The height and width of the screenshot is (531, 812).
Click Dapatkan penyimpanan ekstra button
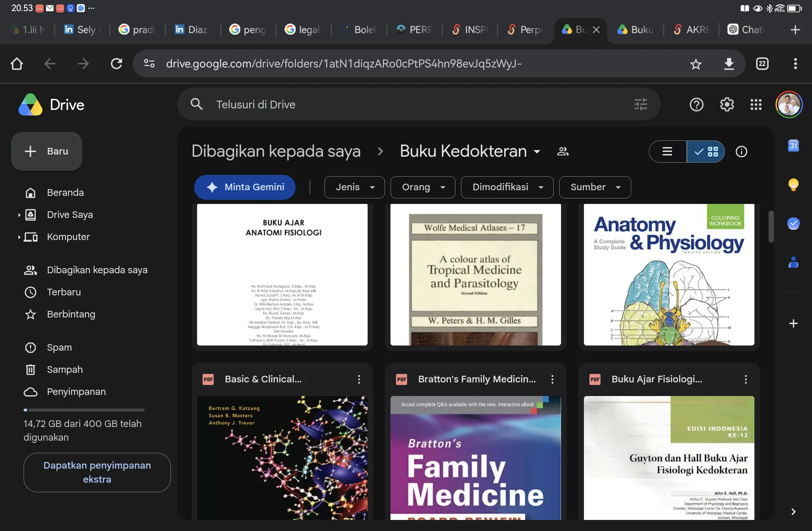point(97,472)
